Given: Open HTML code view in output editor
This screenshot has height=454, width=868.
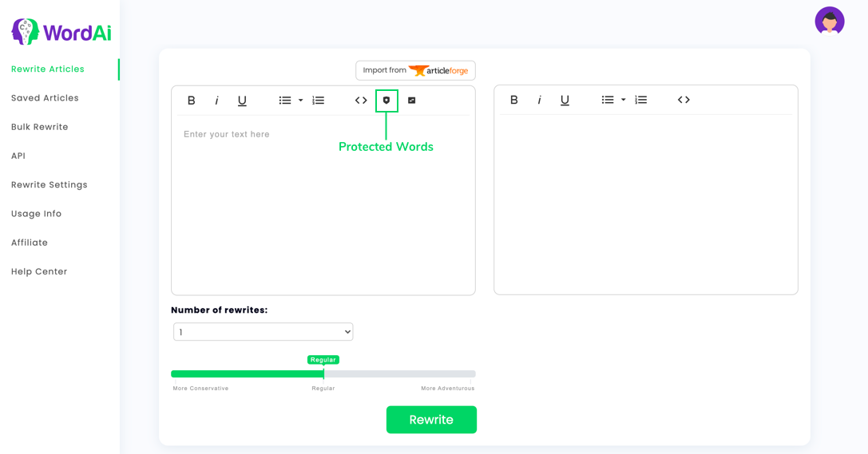Looking at the screenshot, I should (684, 100).
